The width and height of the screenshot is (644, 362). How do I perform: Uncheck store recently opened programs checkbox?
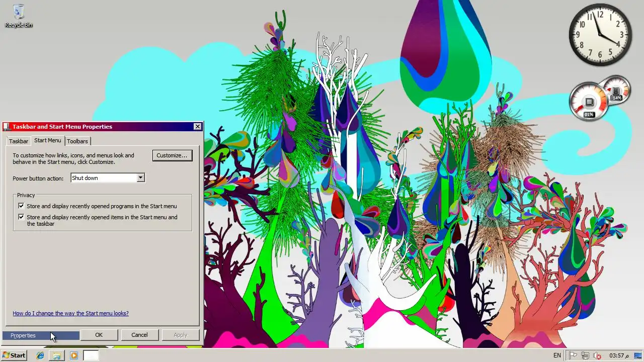[21, 206]
